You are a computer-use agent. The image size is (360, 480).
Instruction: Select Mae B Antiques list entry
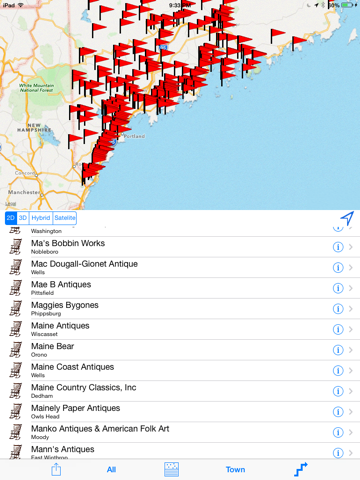(180, 288)
